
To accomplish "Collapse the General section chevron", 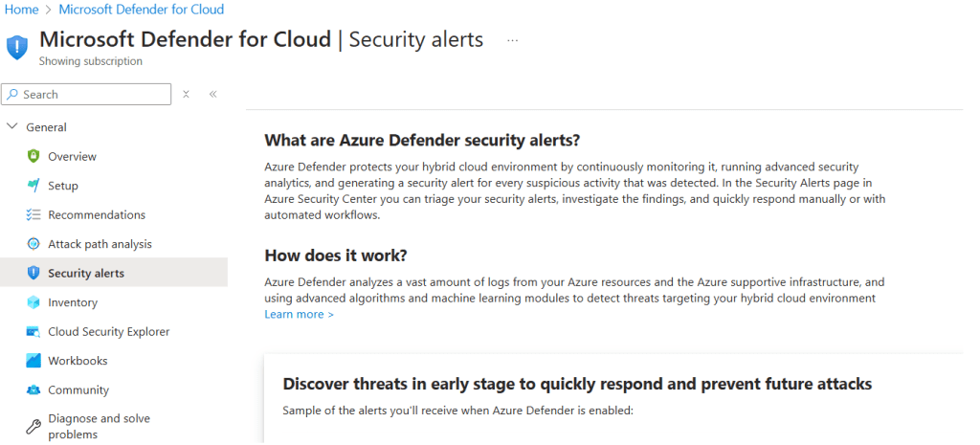I will click(12, 127).
